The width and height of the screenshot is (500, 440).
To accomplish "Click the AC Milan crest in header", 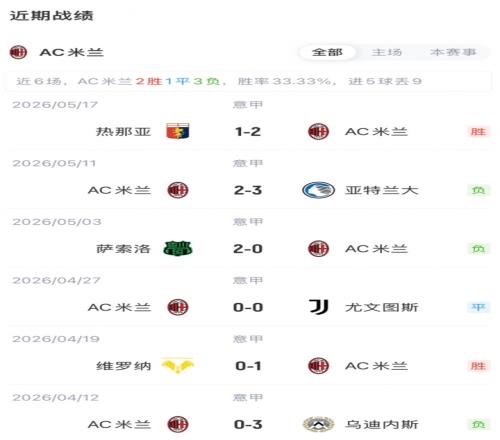I will pyautogui.click(x=18, y=52).
